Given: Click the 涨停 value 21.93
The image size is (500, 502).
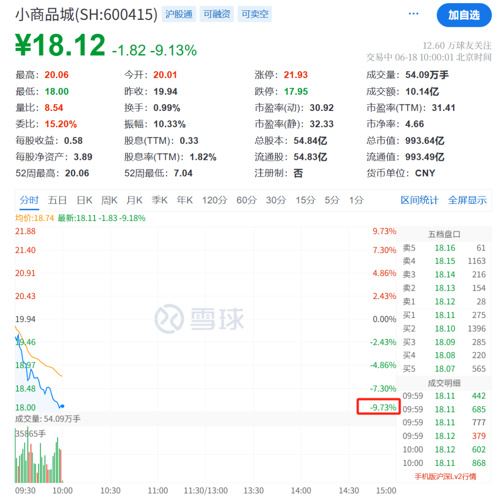Looking at the screenshot, I should (296, 75).
